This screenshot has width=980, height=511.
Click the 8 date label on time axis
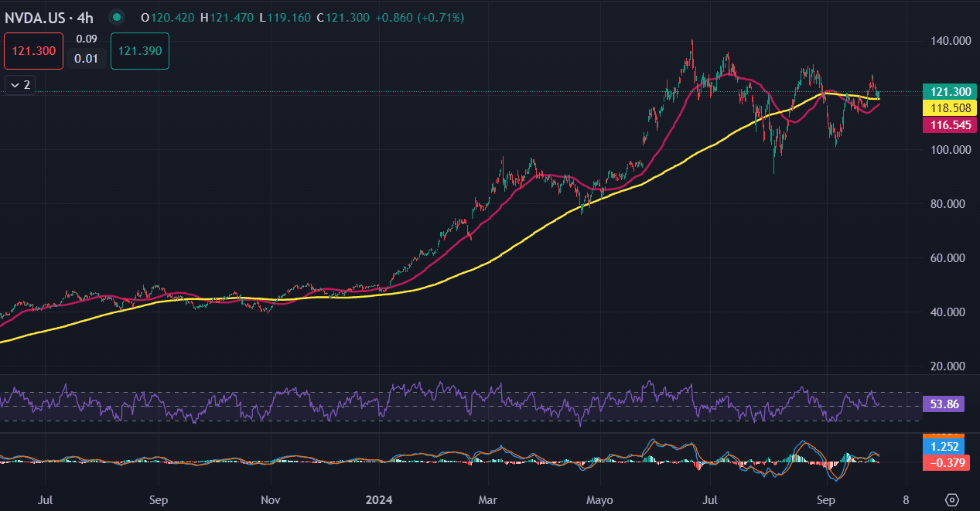tap(906, 499)
